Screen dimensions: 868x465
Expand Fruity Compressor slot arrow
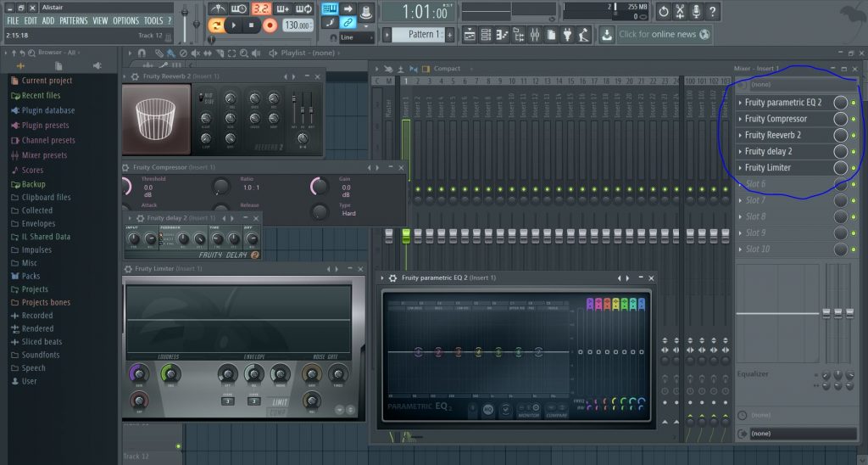[x=740, y=119]
